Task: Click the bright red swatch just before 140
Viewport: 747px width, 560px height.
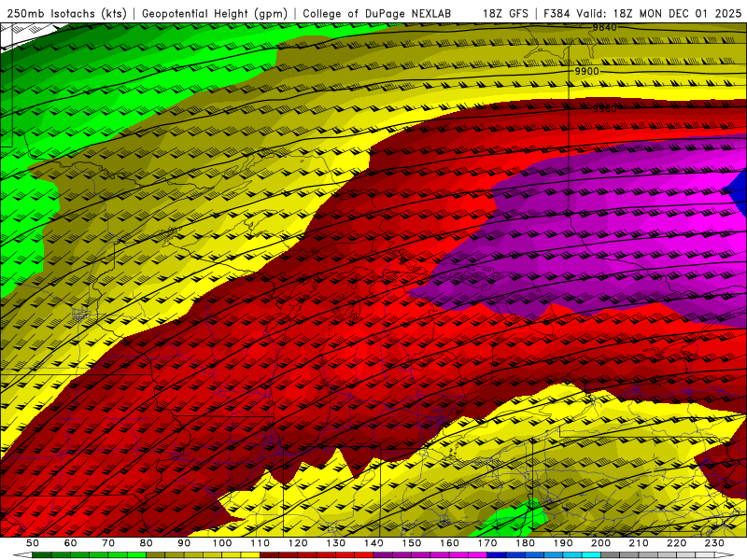Action: 364,555
